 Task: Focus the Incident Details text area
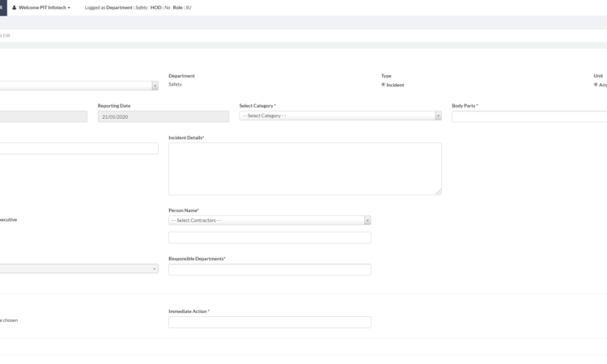pyautogui.click(x=304, y=168)
